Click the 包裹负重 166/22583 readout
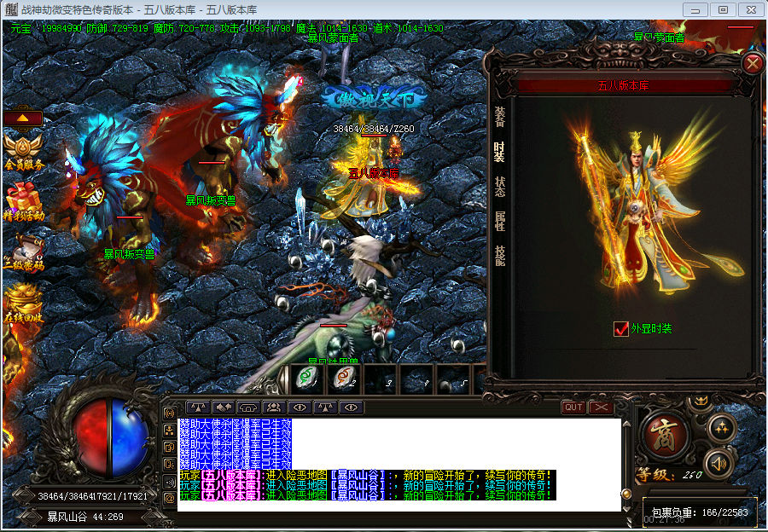 point(700,512)
